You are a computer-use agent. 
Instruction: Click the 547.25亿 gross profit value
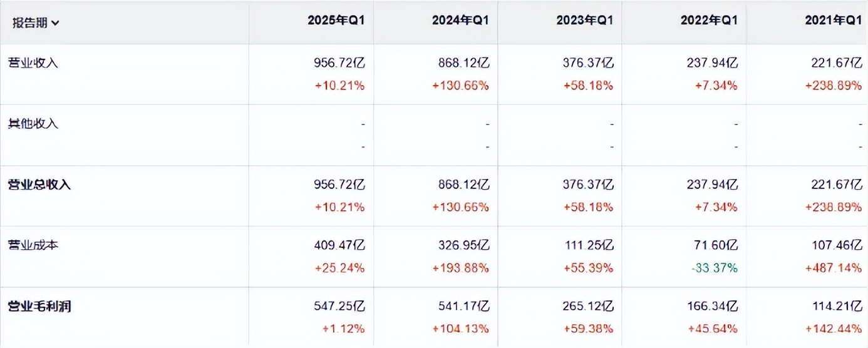pyautogui.click(x=339, y=307)
